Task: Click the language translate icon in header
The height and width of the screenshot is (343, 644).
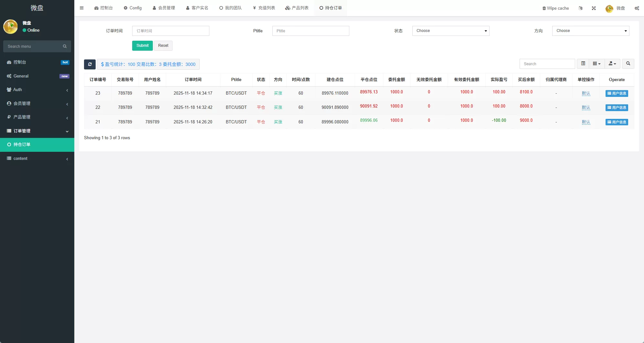Action: 581,8
